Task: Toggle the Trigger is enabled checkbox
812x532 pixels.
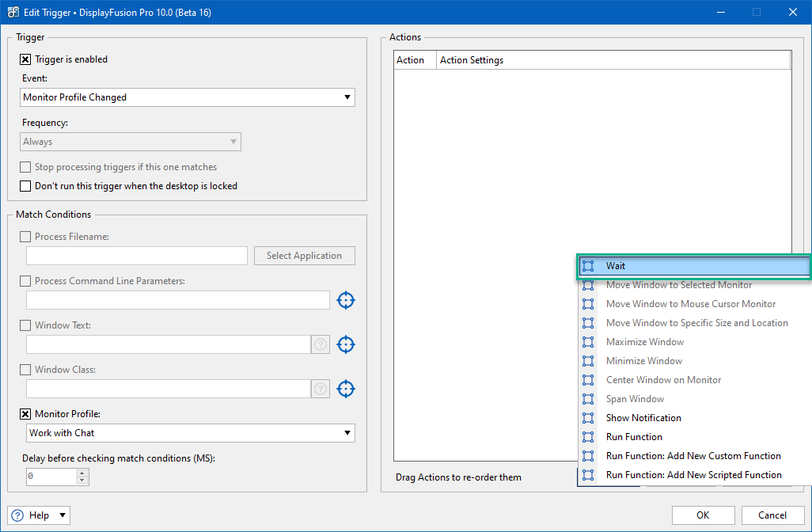Action: pos(25,59)
